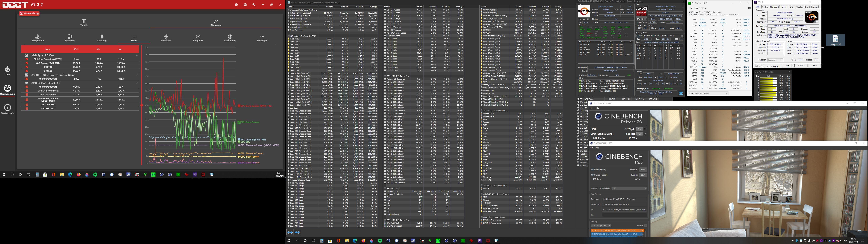The width and height of the screenshot is (868, 244).
Task: Open Help menu in Cinebench R23
Action: click(597, 148)
